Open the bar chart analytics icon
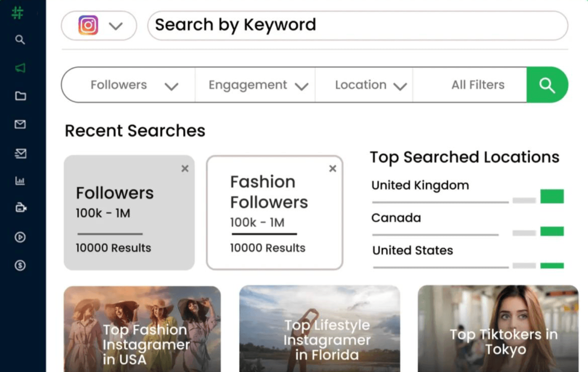This screenshot has width=588, height=372. point(20,181)
